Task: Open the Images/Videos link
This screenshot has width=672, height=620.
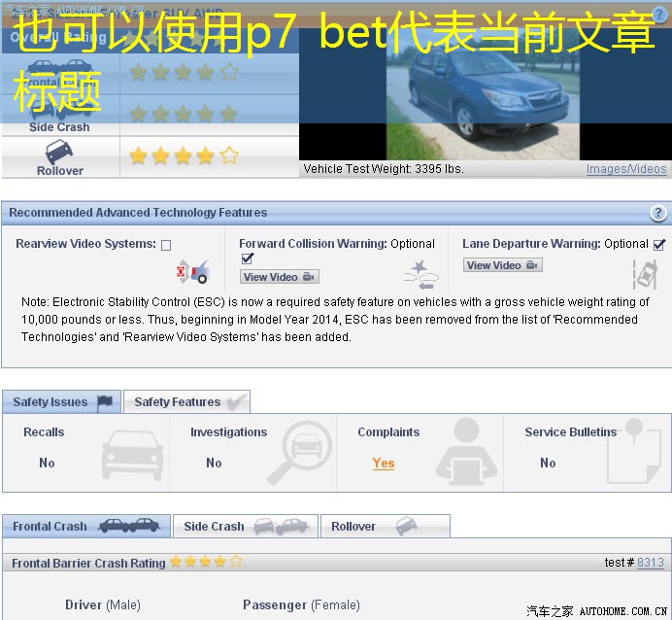Action: 626,169
